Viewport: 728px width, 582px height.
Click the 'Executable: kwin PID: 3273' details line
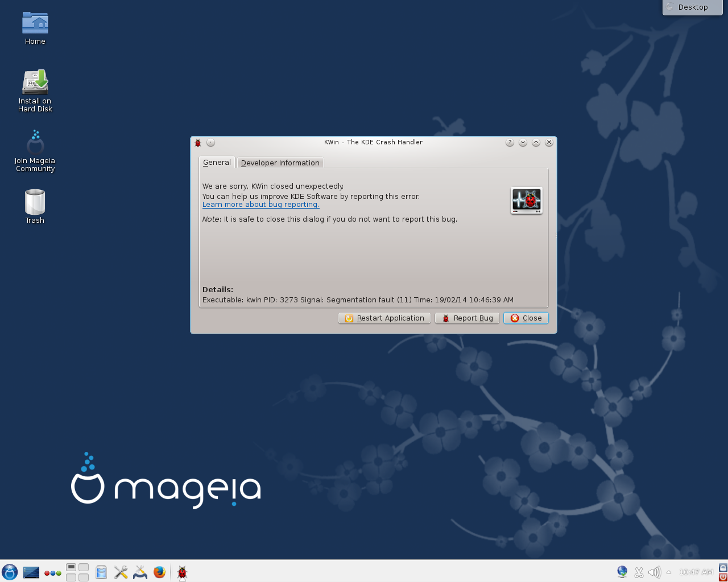358,300
